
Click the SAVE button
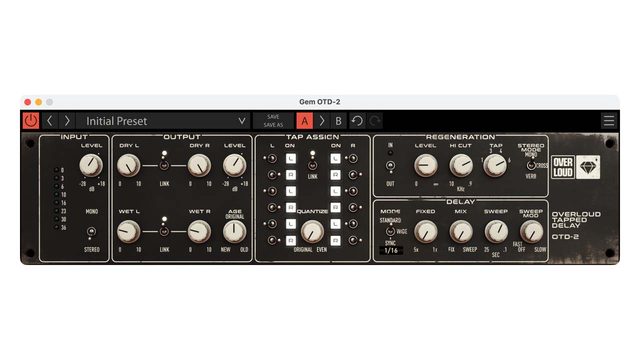[273, 117]
